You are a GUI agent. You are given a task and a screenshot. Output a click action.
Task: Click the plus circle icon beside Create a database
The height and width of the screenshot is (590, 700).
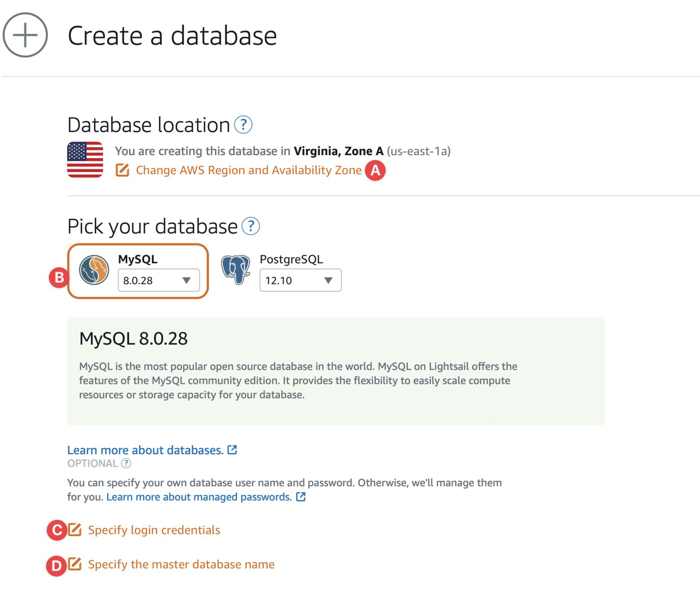pyautogui.click(x=25, y=35)
